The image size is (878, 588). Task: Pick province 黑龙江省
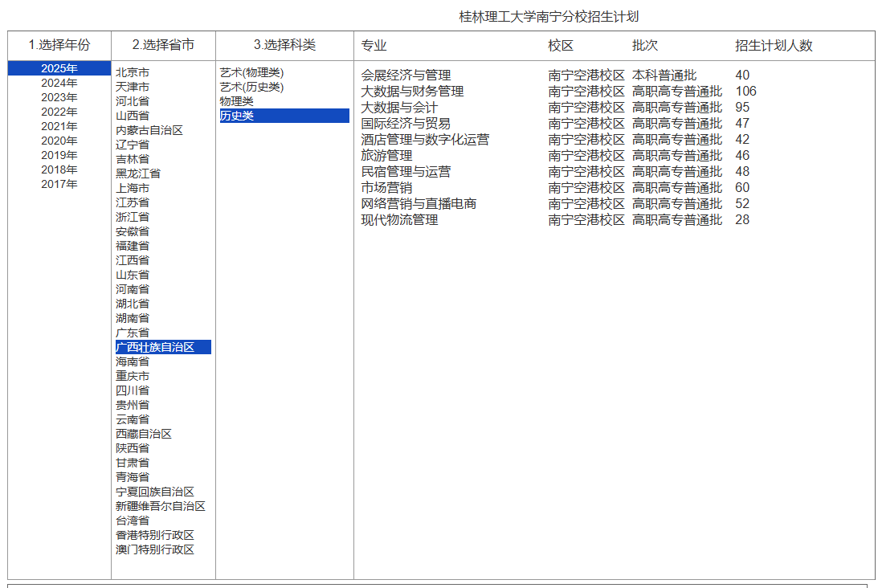coord(138,174)
